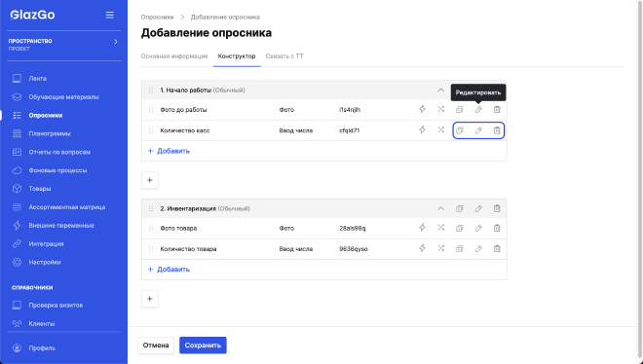This screenshot has width=643, height=364.
Task: Open the conditions lightning icon for Фото до работы
Action: 422,109
